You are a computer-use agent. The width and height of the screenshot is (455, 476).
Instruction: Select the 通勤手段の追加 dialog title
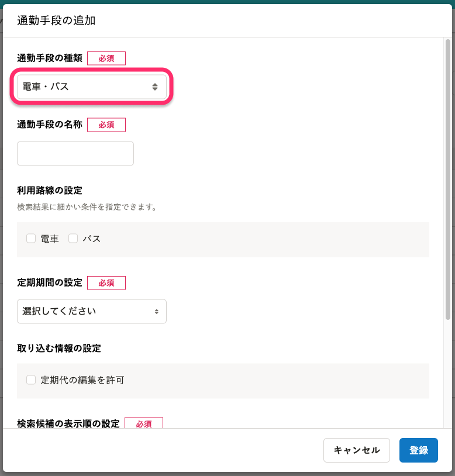pyautogui.click(x=56, y=20)
